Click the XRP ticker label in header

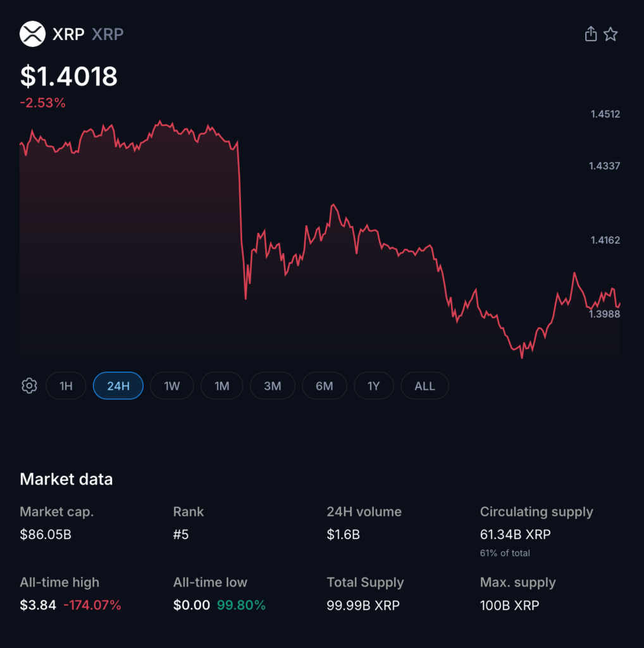coord(107,34)
